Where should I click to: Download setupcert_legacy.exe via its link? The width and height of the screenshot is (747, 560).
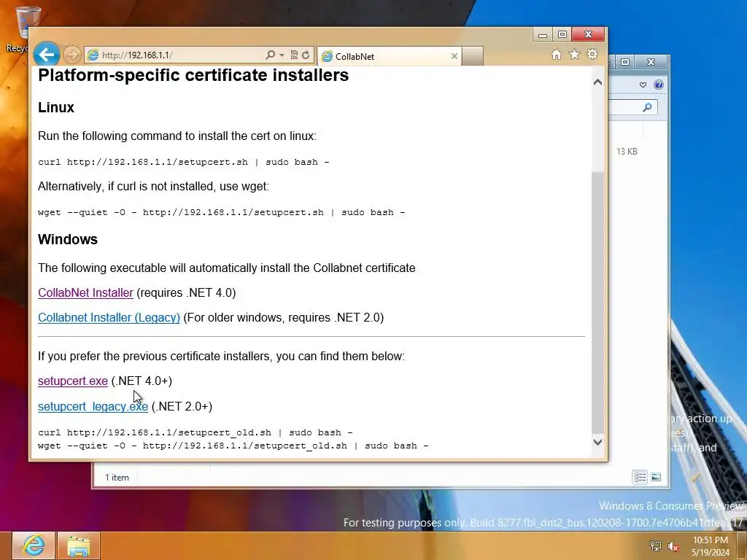[93, 406]
